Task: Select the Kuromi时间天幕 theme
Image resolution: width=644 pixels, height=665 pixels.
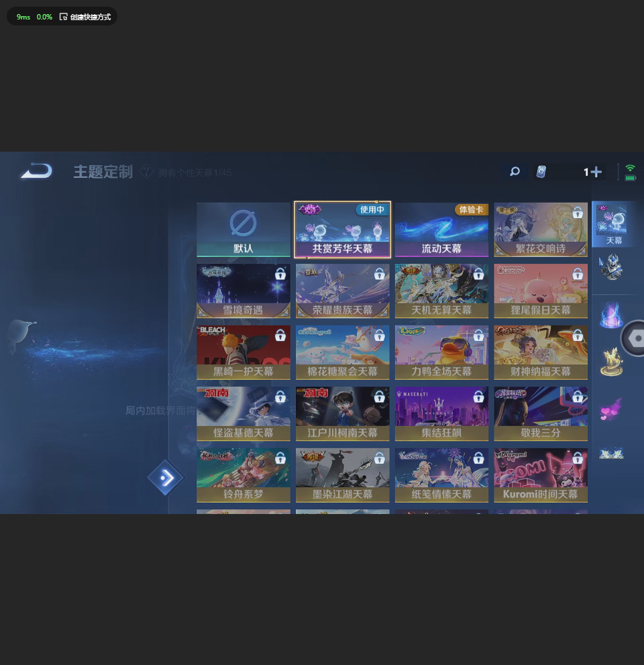Action: point(541,475)
